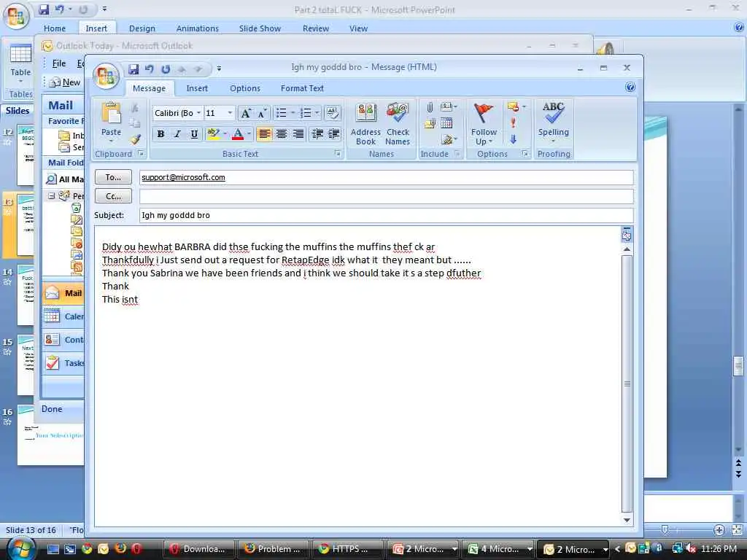Screen dimensions: 747x560
Task: Open PowerPoint Slide Show tab
Action: (x=260, y=28)
